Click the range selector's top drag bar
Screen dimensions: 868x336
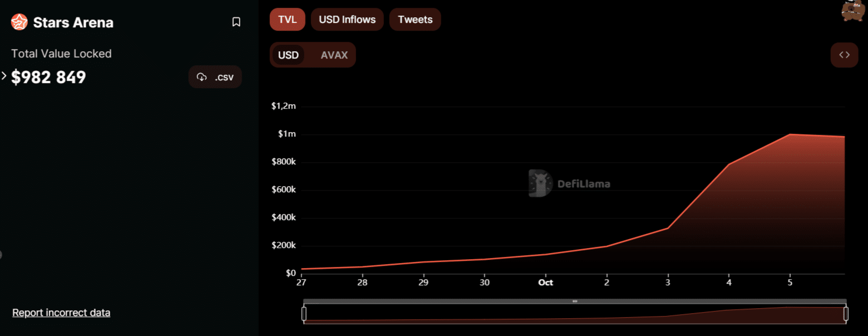[575, 301]
